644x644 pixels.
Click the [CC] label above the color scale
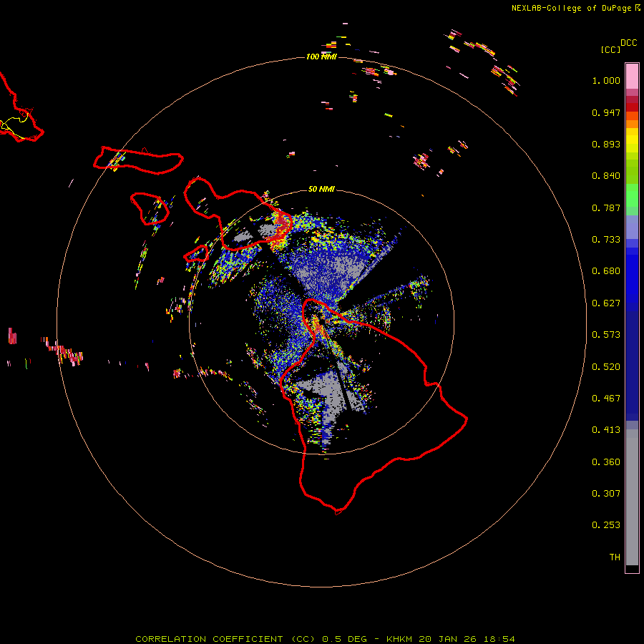(x=610, y=49)
